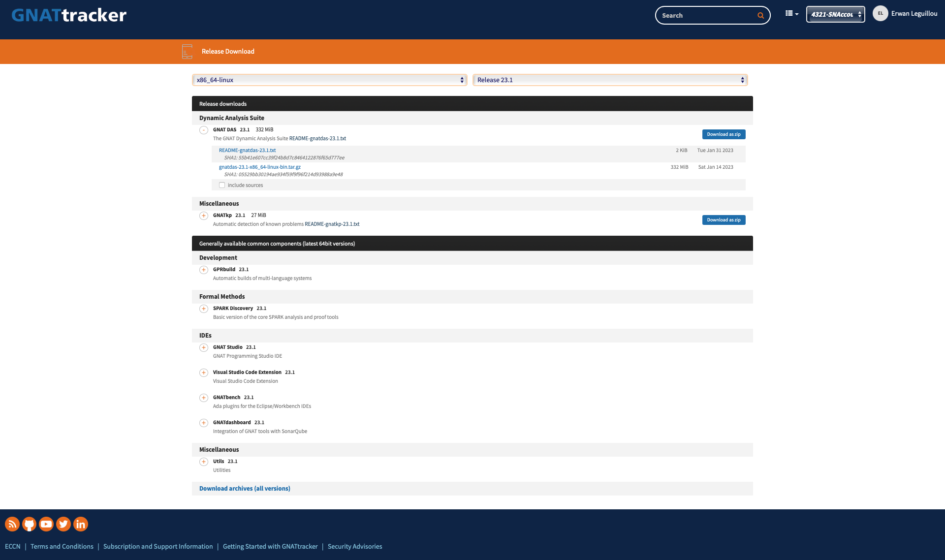Viewport: 945px width, 560px height.
Task: Open the LinkedIn icon in footer
Action: [x=81, y=524]
